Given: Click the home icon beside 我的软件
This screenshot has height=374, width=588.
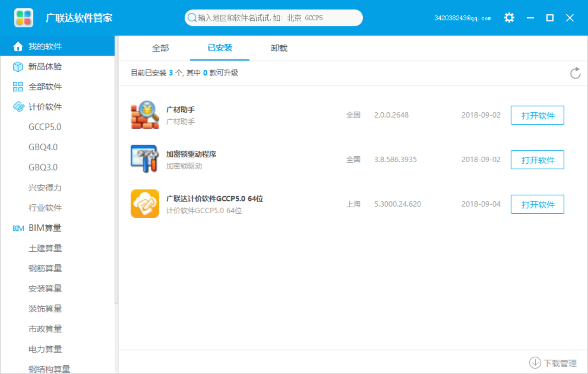Looking at the screenshot, I should pos(18,46).
